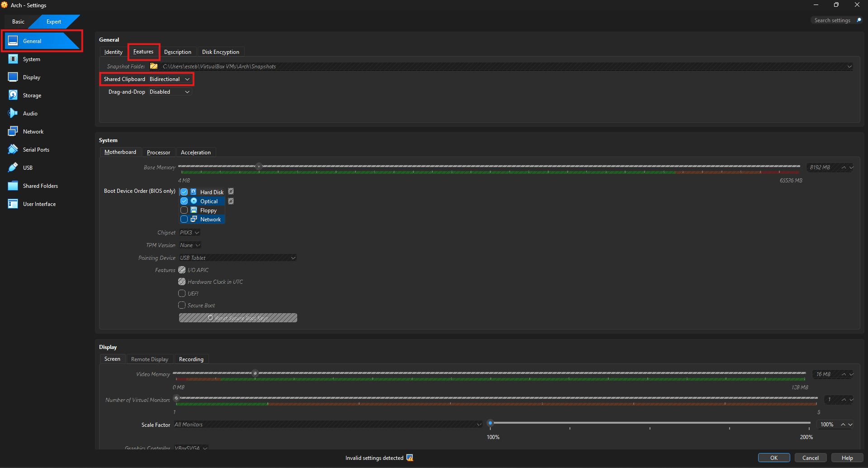Open the snapshot folder yellow icon

(154, 66)
